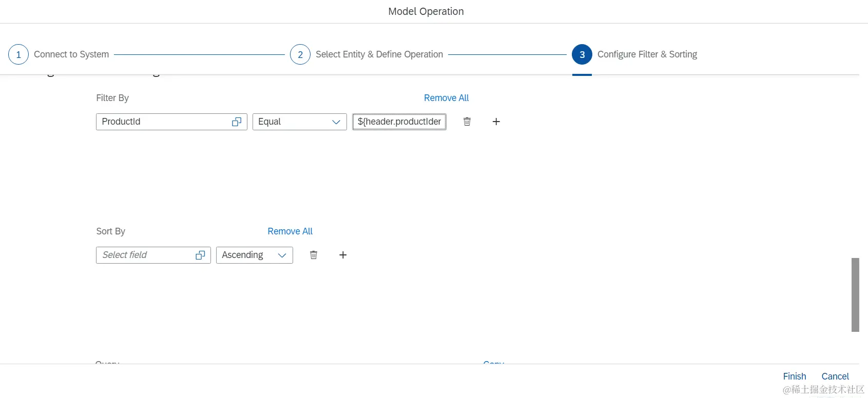Open the Ascending sort order dropdown
Image resolution: width=868 pixels, height=398 pixels.
coord(255,255)
